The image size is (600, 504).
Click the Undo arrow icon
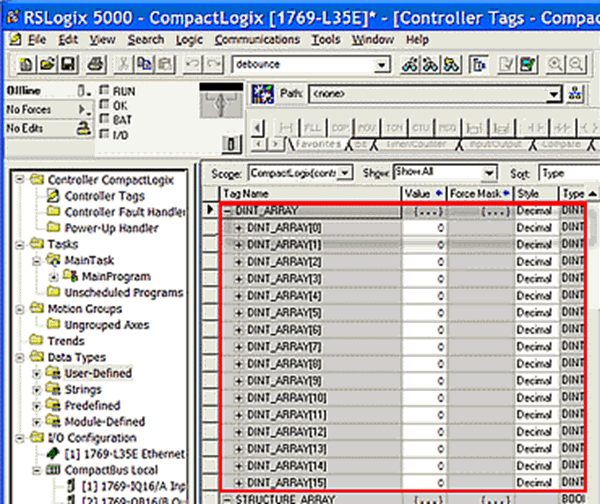[192, 64]
